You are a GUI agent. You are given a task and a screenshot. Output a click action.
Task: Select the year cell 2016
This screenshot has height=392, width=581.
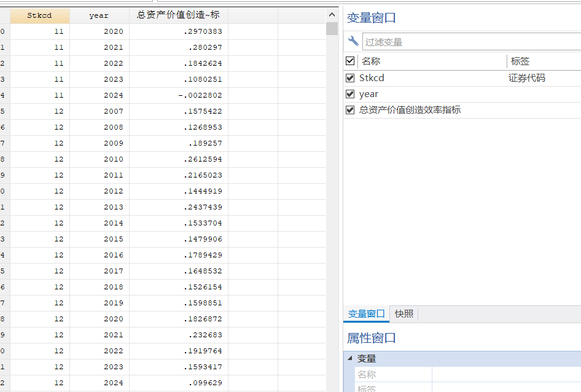click(x=99, y=255)
